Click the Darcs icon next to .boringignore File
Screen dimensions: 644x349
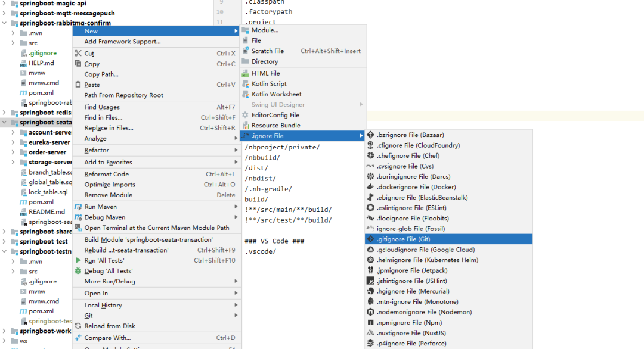point(370,177)
